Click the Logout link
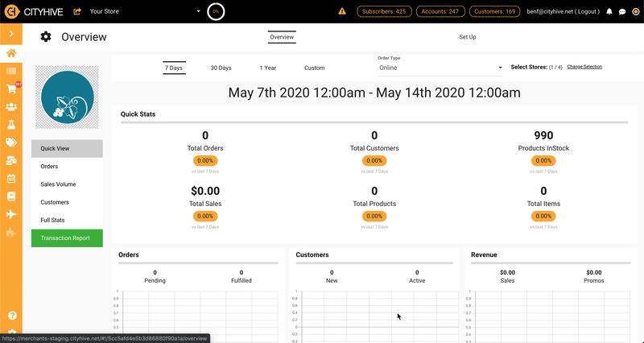The width and height of the screenshot is (644, 343). [x=588, y=11]
